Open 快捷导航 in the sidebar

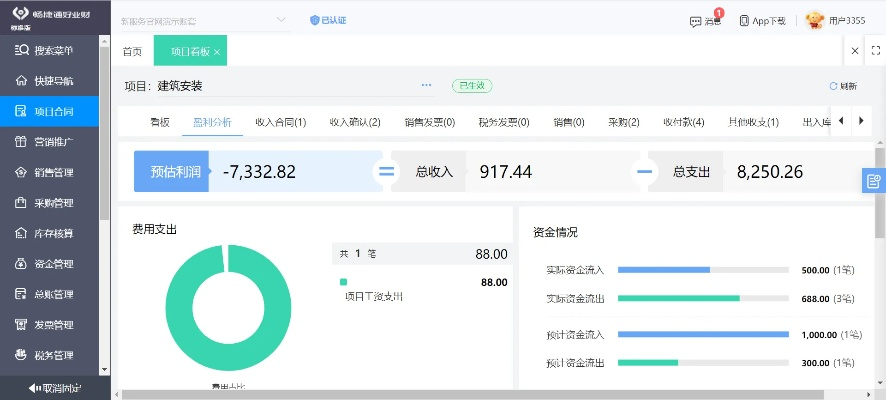50,81
